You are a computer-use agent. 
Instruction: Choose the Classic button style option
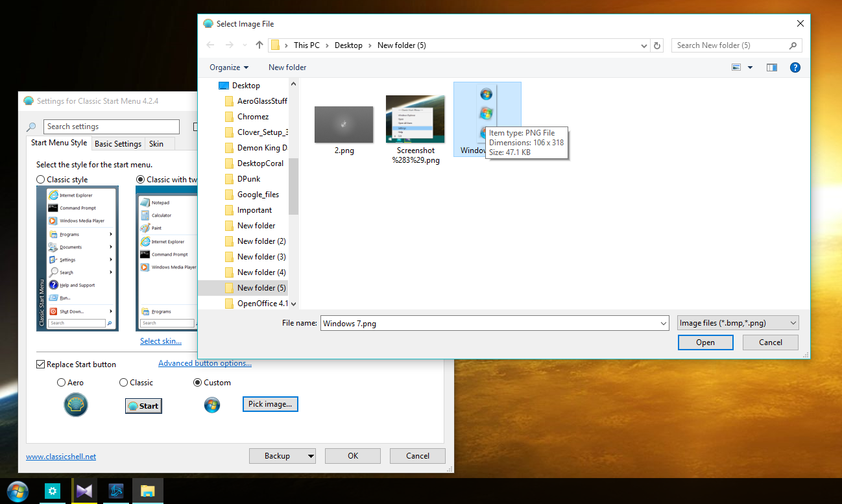pos(123,382)
